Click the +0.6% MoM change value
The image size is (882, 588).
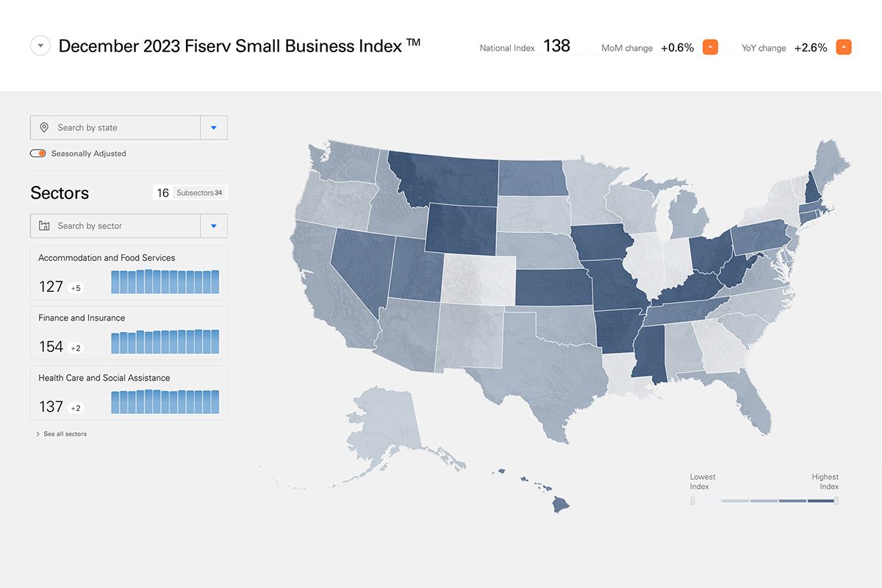click(677, 48)
